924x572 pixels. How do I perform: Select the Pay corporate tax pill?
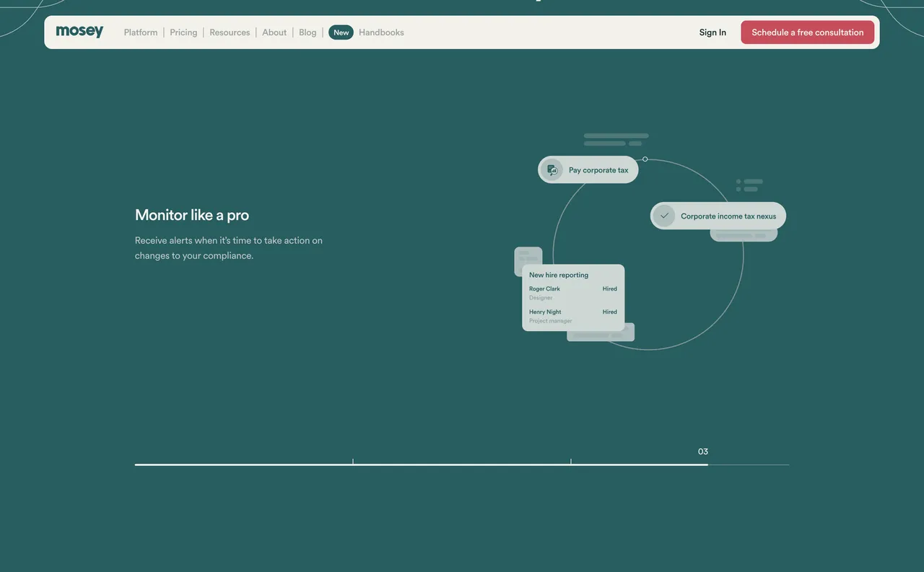[x=588, y=169]
